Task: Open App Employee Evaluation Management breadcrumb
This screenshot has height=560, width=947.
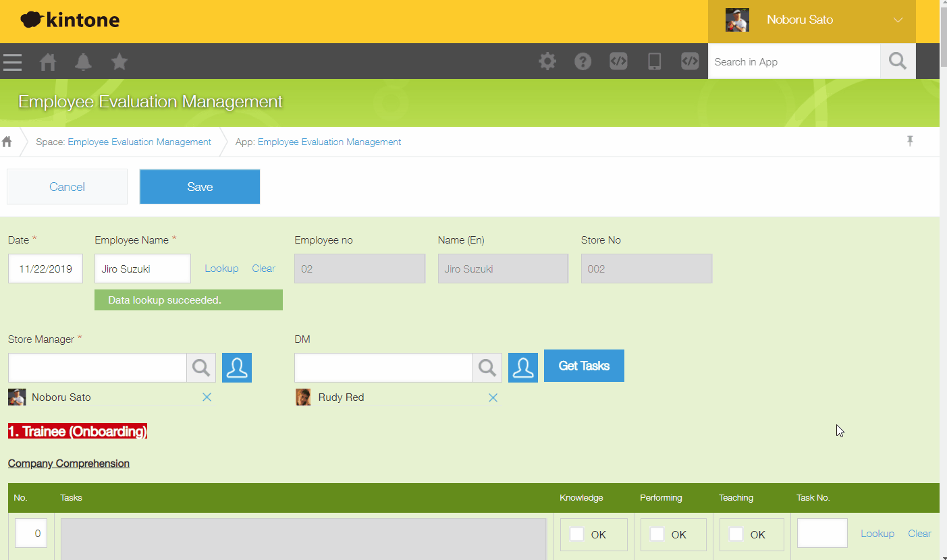Action: pyautogui.click(x=329, y=142)
